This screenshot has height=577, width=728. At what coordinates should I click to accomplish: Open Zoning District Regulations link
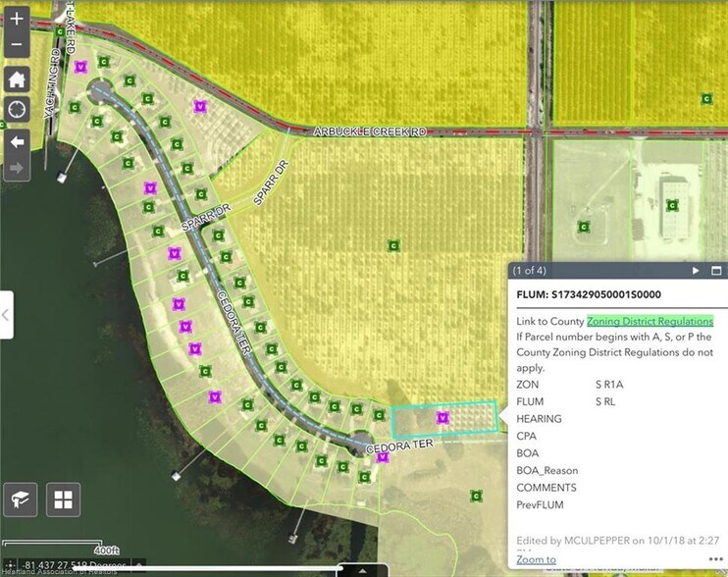point(650,321)
